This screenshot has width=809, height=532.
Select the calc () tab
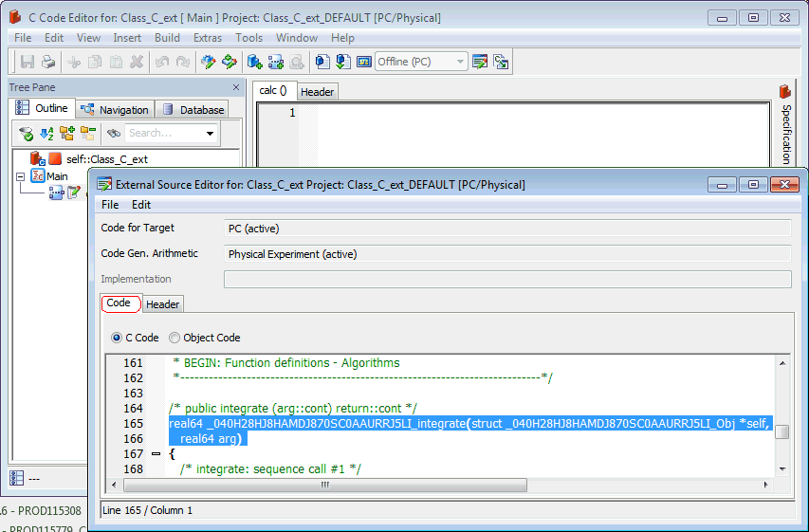click(x=274, y=90)
